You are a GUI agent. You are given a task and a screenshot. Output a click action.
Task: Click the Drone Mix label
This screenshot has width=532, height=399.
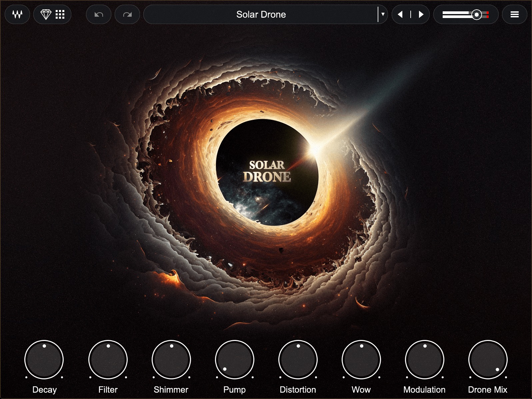pyautogui.click(x=488, y=389)
